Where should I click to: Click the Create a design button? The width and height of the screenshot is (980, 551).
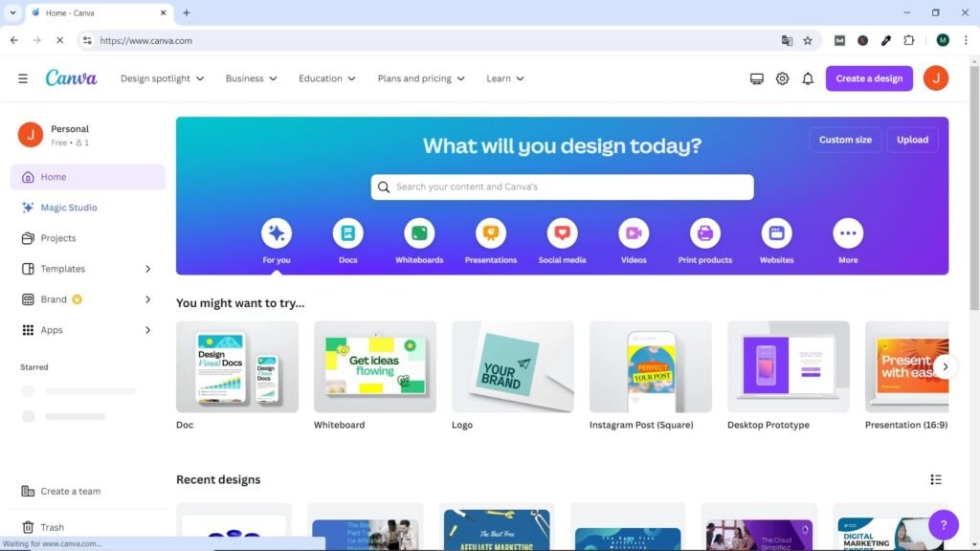(869, 78)
